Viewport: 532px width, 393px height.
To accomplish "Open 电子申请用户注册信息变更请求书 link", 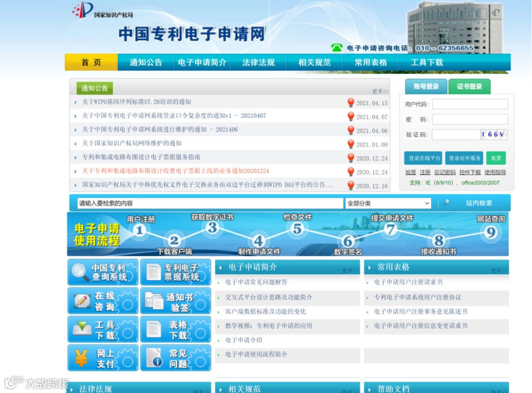I will (421, 326).
